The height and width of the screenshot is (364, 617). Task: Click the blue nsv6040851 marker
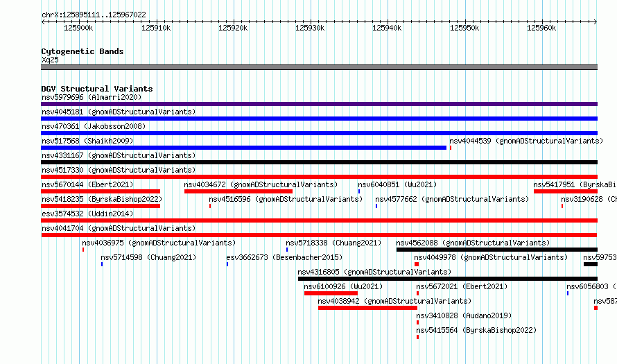359,191
